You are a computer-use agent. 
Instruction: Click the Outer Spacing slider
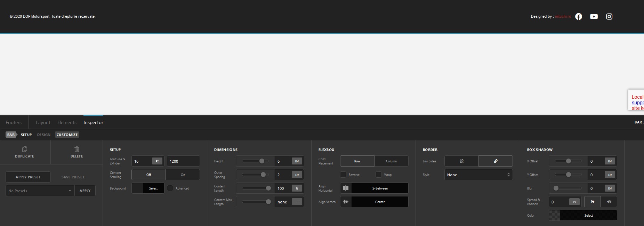[256, 175]
